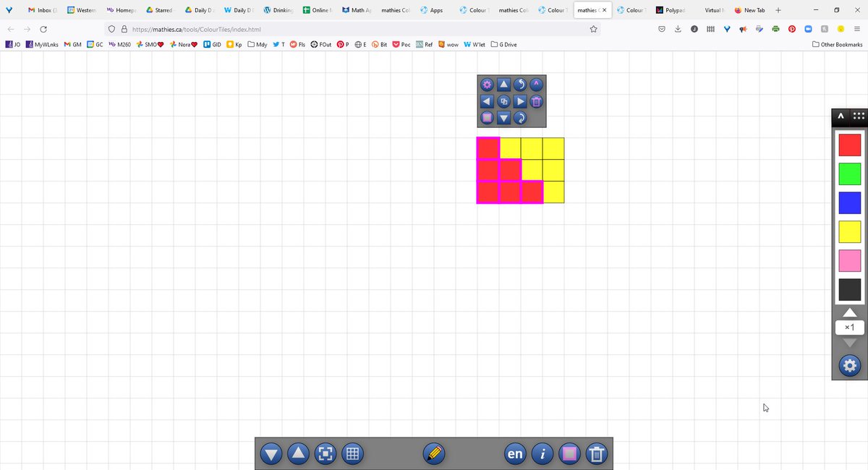Switch to the Polypad browser tab
Screen dimensions: 868x470
point(670,10)
